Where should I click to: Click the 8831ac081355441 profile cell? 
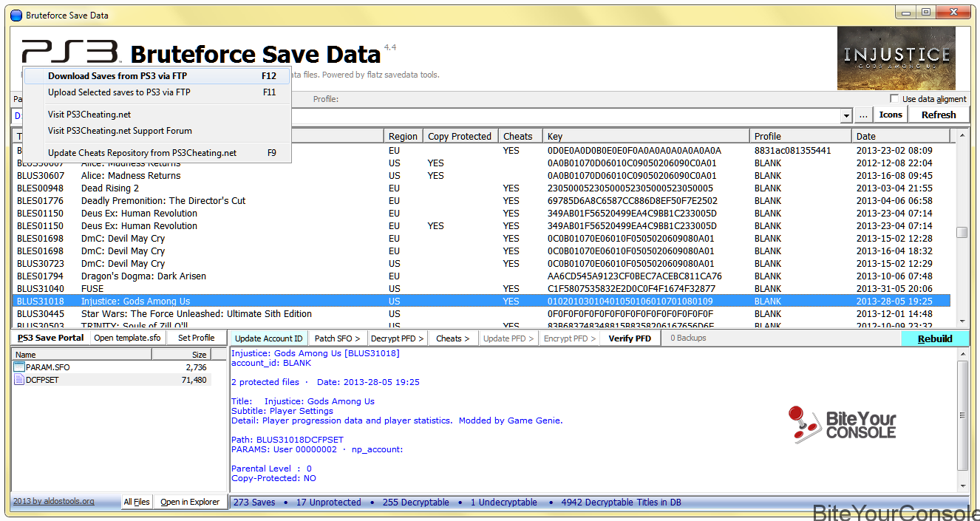793,151
